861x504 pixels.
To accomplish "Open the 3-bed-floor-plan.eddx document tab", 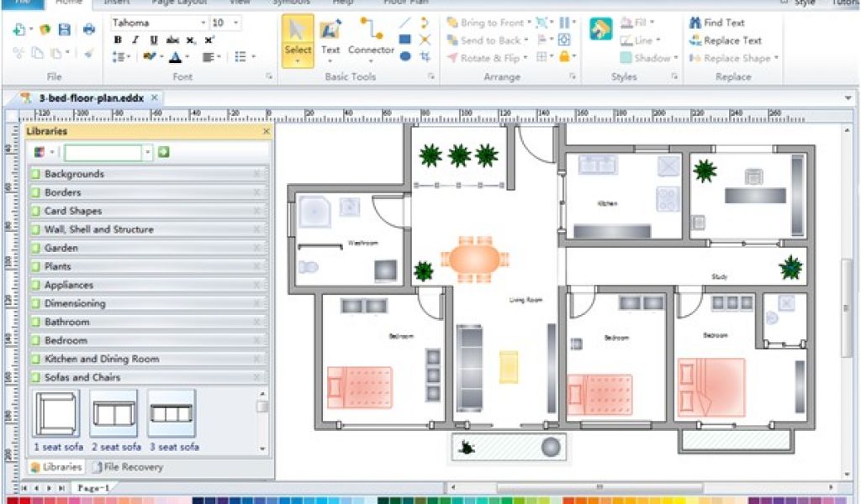I will click(91, 98).
